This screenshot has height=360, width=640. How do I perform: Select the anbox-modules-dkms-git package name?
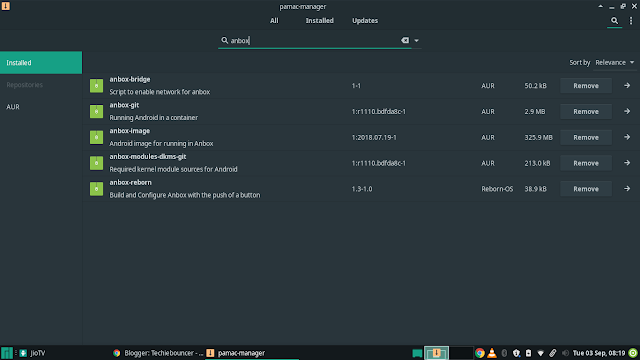pos(148,156)
